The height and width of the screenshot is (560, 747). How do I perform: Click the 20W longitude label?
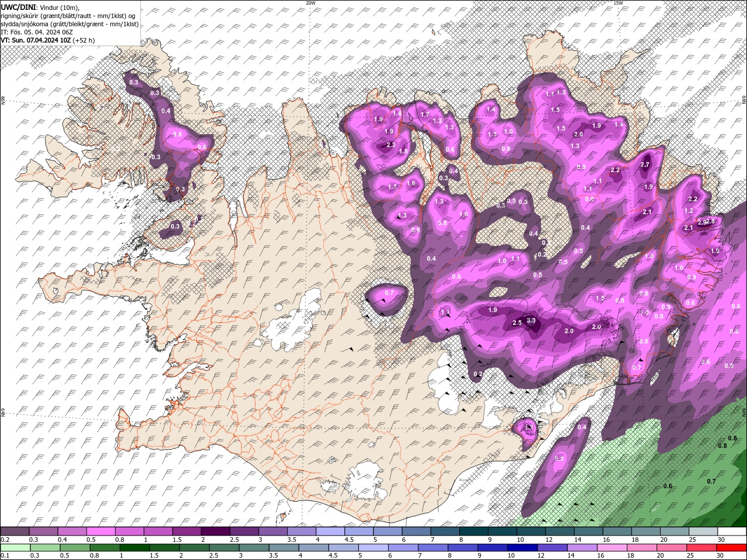310,3
